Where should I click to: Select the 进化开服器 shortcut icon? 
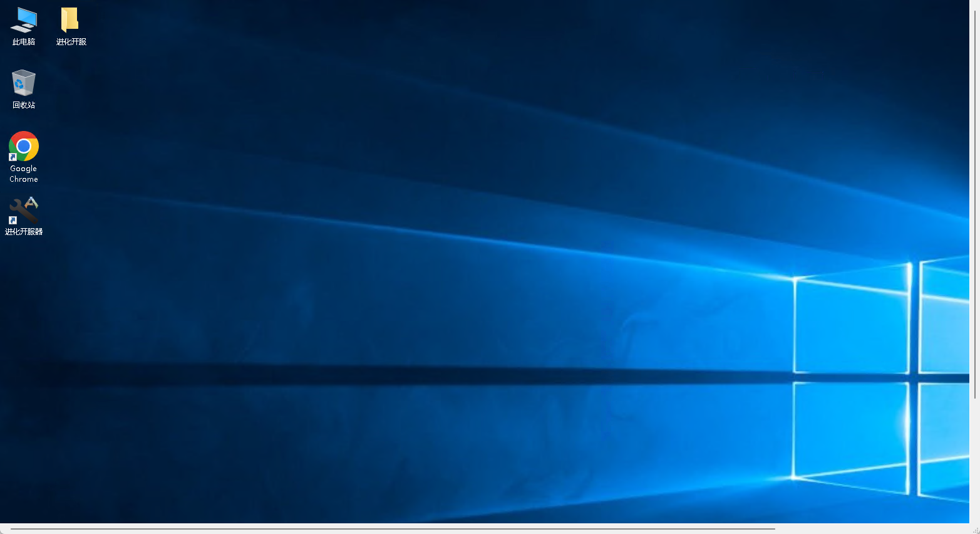tap(24, 211)
